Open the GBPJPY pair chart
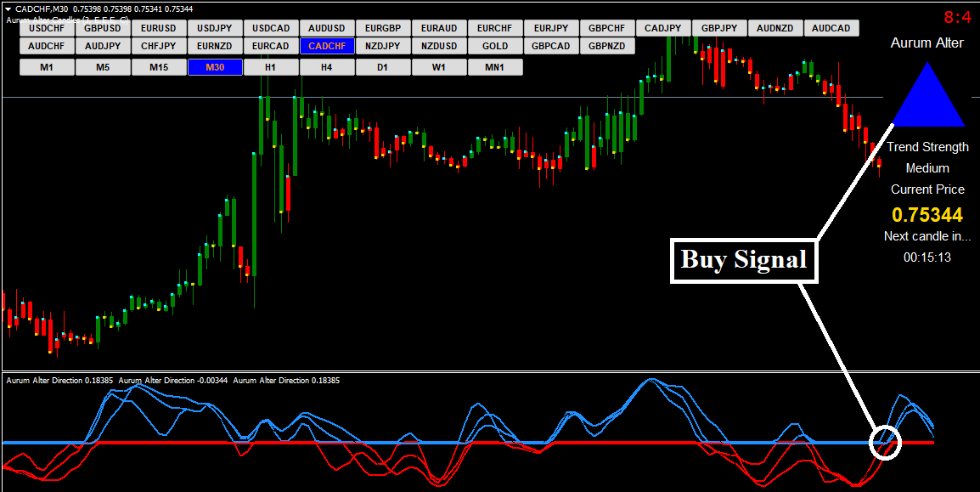Viewport: 980px width, 492px height. (x=718, y=28)
